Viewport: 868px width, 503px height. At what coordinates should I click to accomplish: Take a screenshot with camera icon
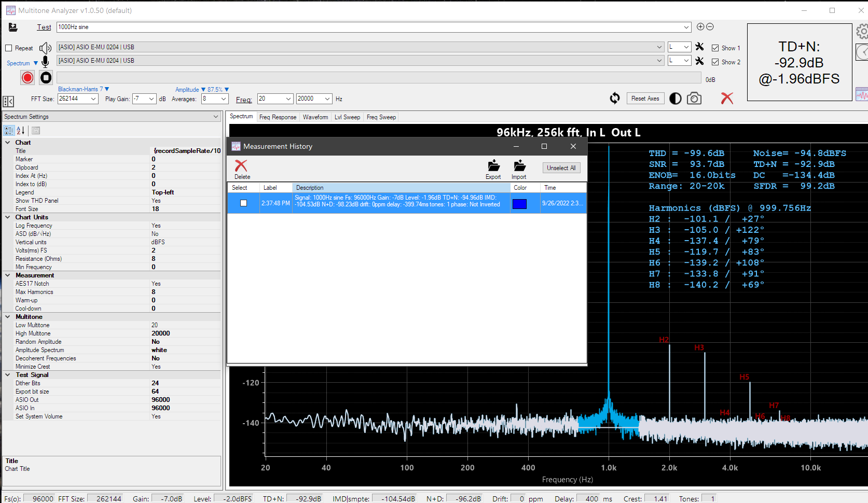694,99
